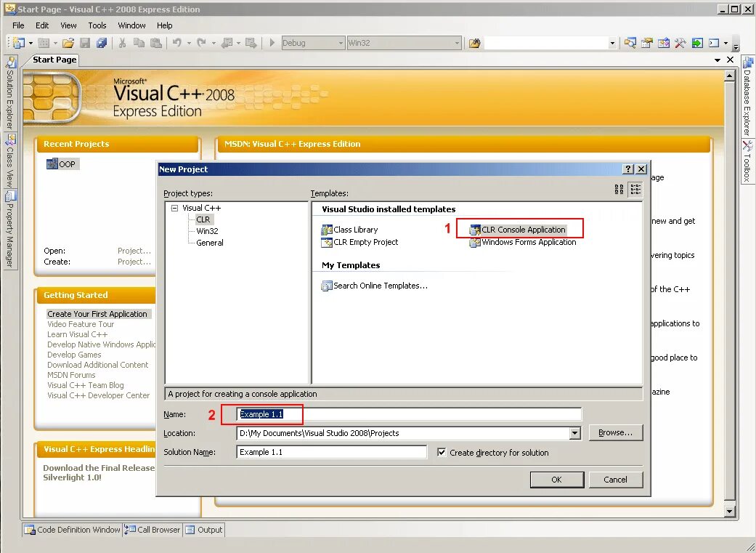Open the Object Browser toolbar icon
Screen dimensions: 756x553
pyautogui.click(x=664, y=43)
